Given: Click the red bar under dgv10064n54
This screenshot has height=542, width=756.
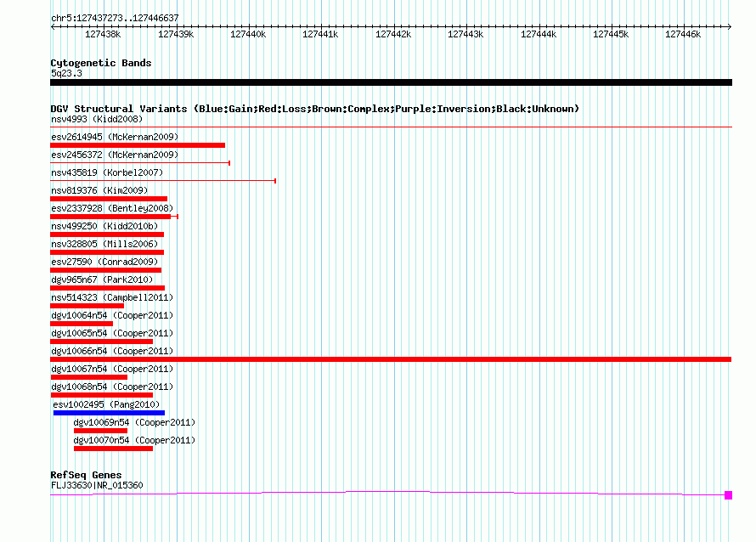Looking at the screenshot, I should 82,324.
